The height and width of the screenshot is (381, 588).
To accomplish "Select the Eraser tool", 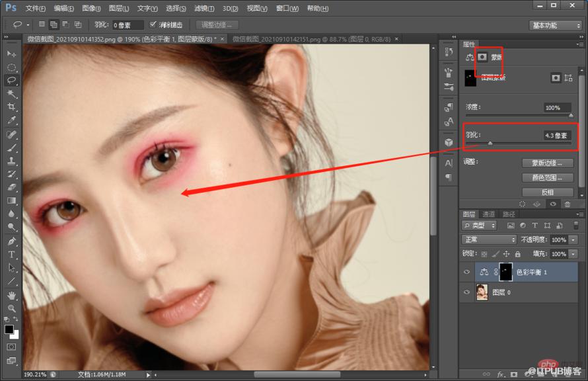I will 11,187.
